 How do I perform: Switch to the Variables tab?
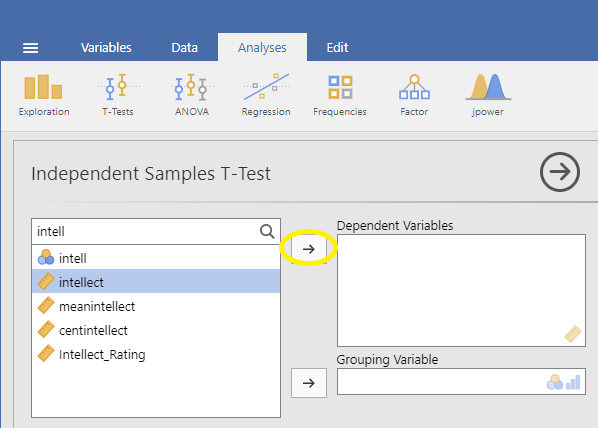106,48
